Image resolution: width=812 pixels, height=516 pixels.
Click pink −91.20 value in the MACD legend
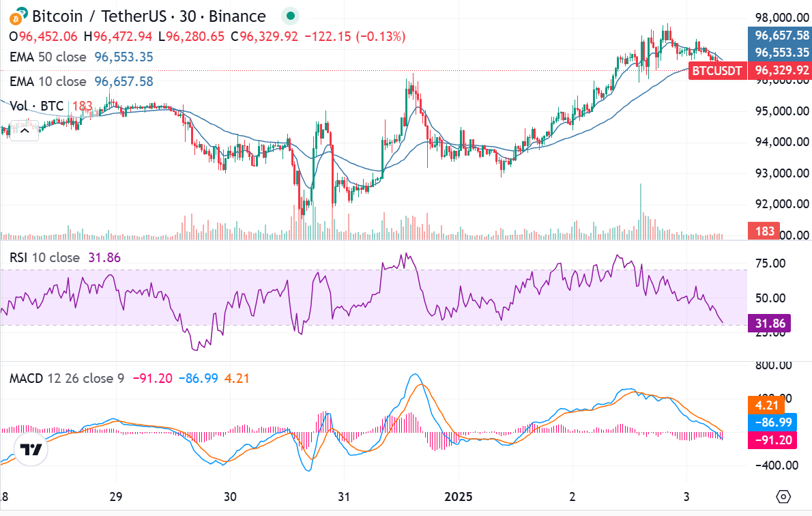(x=153, y=378)
